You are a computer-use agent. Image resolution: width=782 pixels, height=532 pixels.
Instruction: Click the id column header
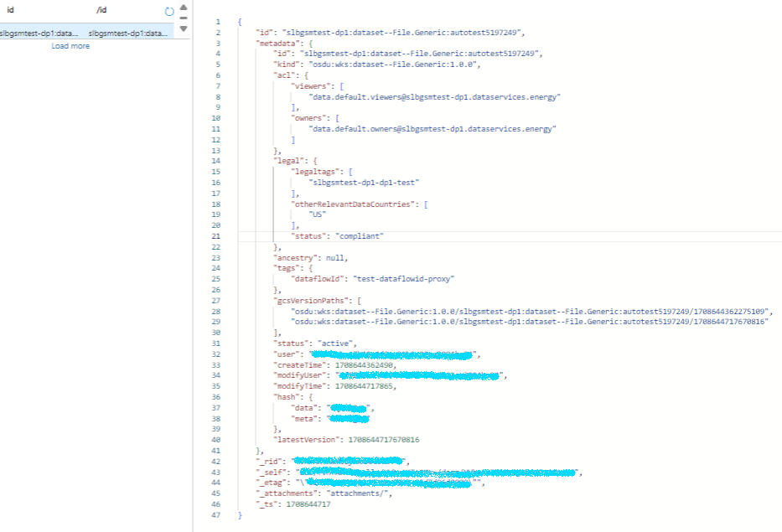(10, 10)
